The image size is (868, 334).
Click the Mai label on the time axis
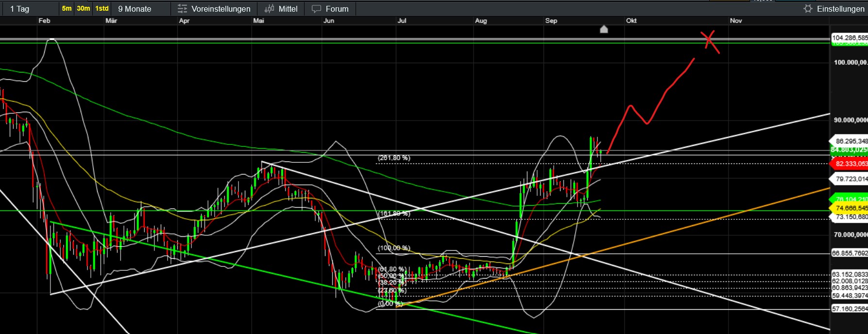(x=258, y=20)
